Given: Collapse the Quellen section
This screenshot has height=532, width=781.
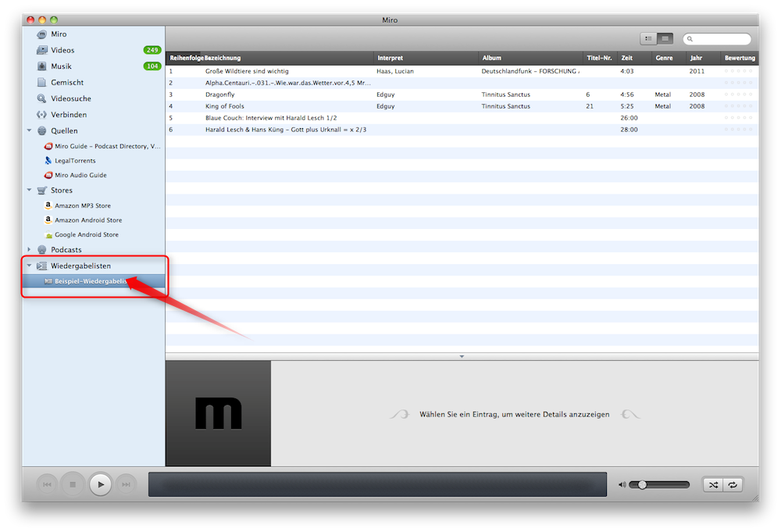Looking at the screenshot, I should (30, 130).
